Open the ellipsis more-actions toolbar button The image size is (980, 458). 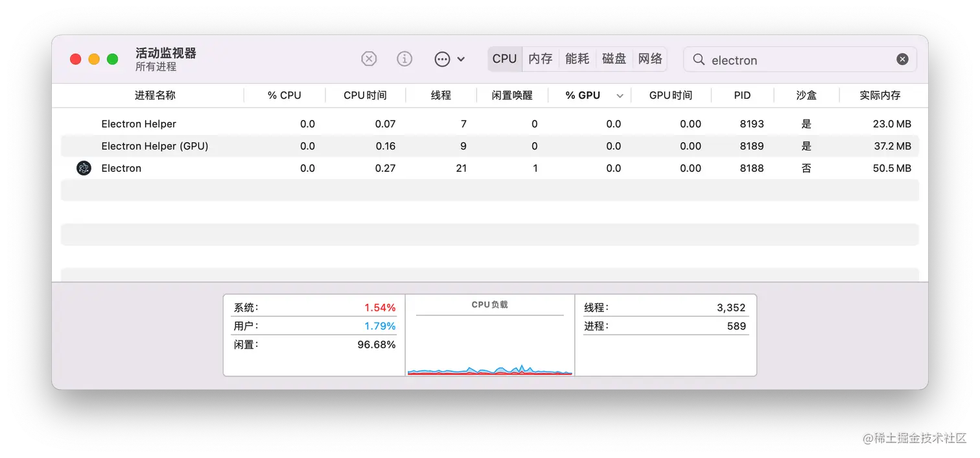pyautogui.click(x=442, y=59)
